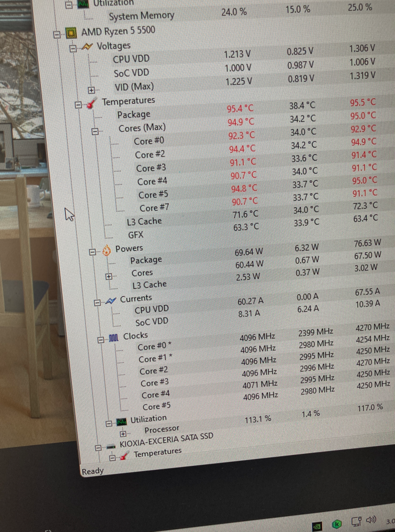Image resolution: width=395 pixels, height=532 pixels.
Task: Collapse the Temperatures section under Ryzen
Action: click(78, 105)
